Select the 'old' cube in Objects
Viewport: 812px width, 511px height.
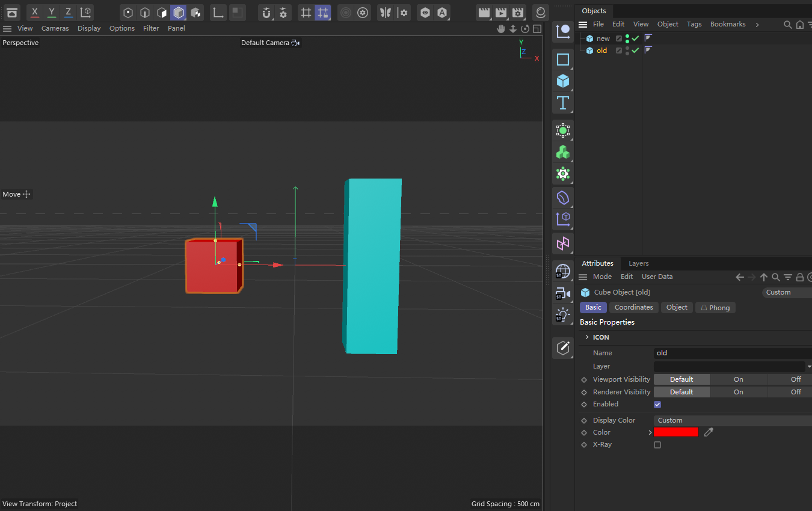[602, 50]
